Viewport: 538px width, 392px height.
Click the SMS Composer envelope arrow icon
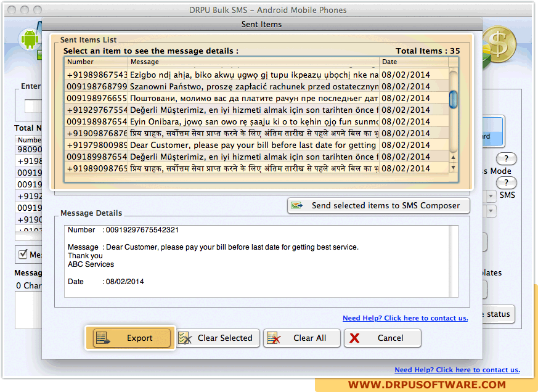pos(297,206)
